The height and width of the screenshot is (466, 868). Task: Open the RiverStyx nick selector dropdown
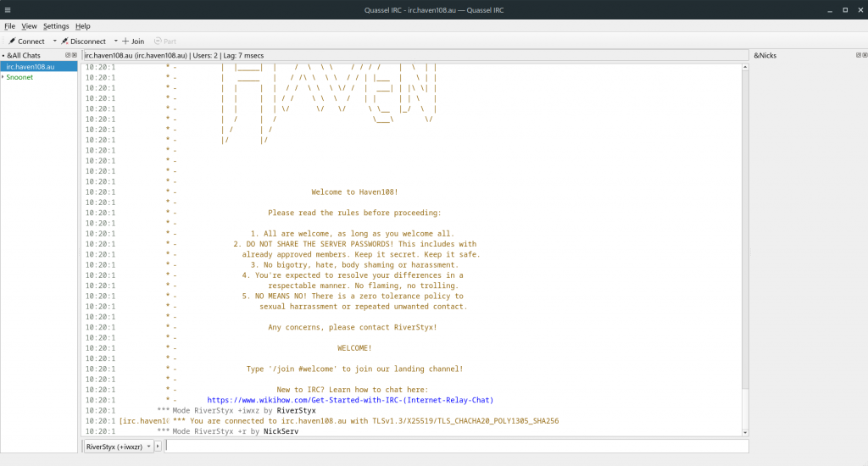point(118,446)
